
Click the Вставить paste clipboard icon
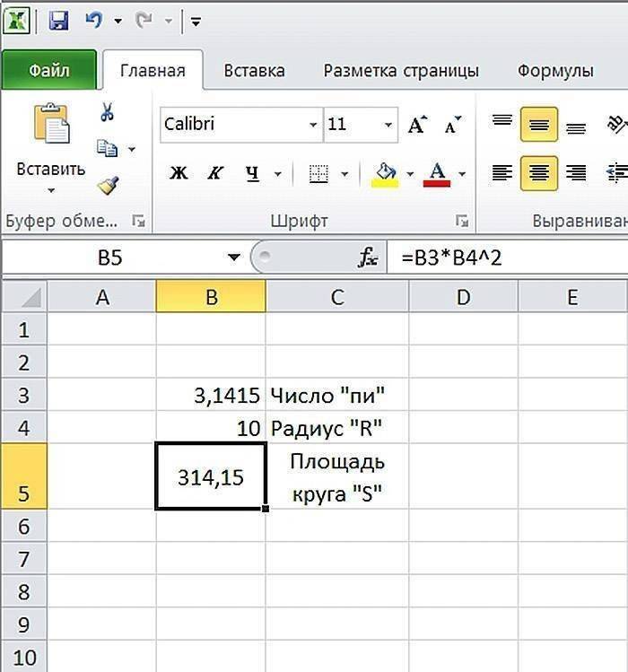pyautogui.click(x=51, y=124)
